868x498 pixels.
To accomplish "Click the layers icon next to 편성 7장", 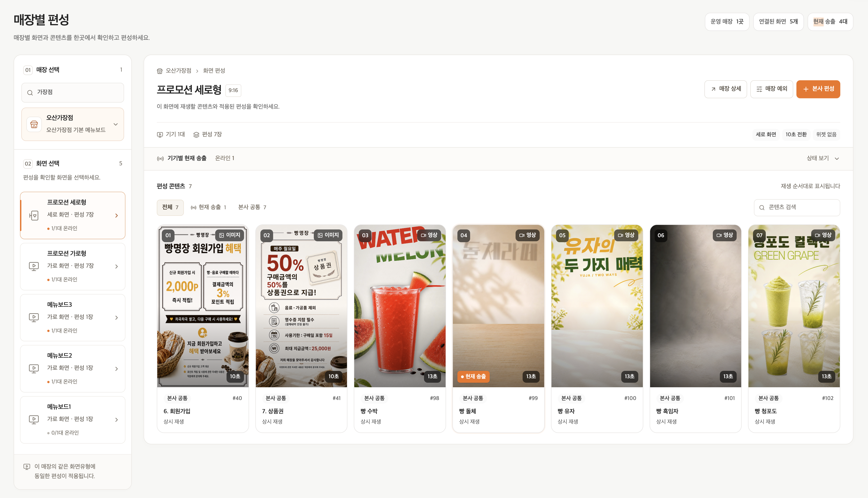I will click(x=196, y=134).
